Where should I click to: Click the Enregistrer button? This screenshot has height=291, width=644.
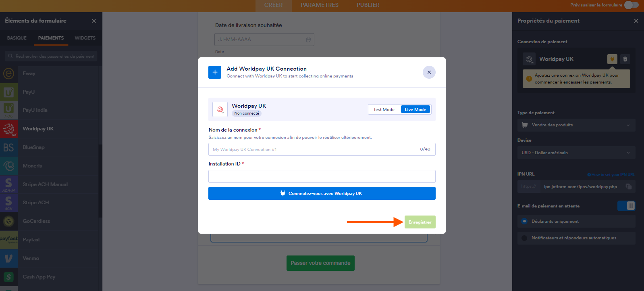click(x=420, y=222)
